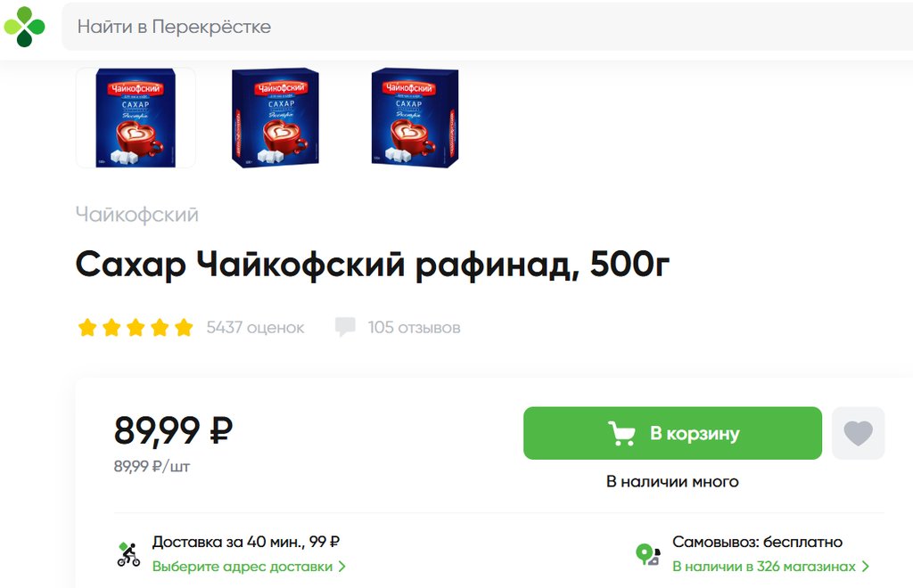Click the courier bicycle delivery icon
This screenshot has height=588, width=913.
(x=128, y=554)
